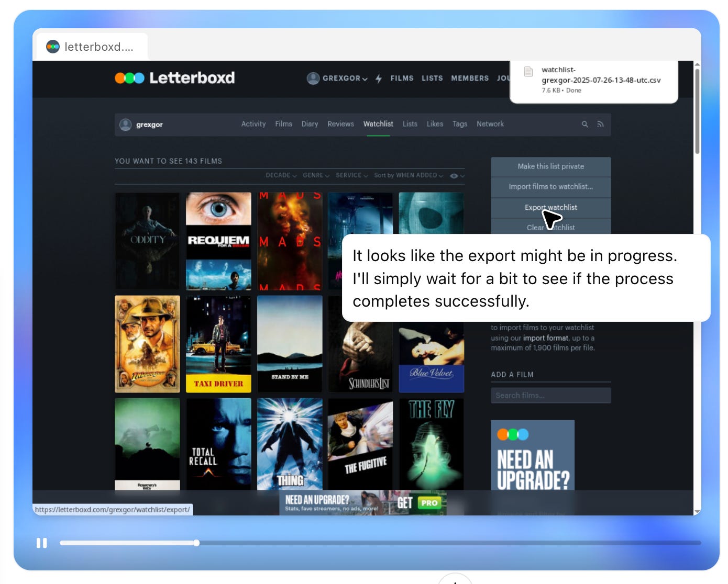Open the Stand By Me film poster
728x584 pixels.
point(290,344)
